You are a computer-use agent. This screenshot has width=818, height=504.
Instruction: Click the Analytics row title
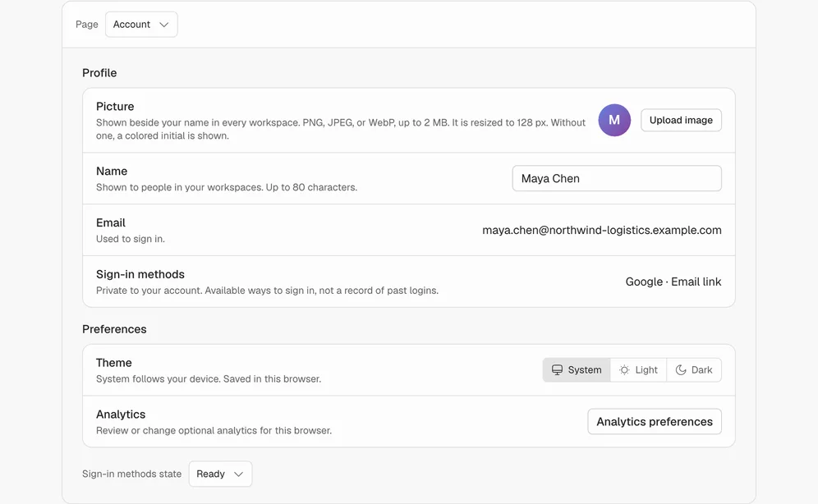point(121,415)
